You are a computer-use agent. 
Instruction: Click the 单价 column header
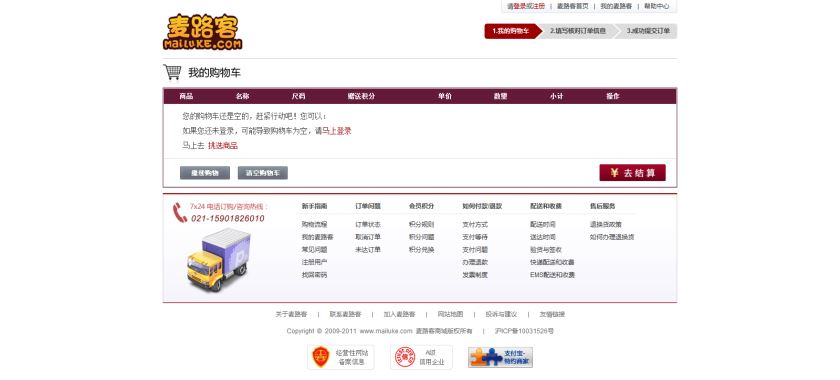point(445,96)
